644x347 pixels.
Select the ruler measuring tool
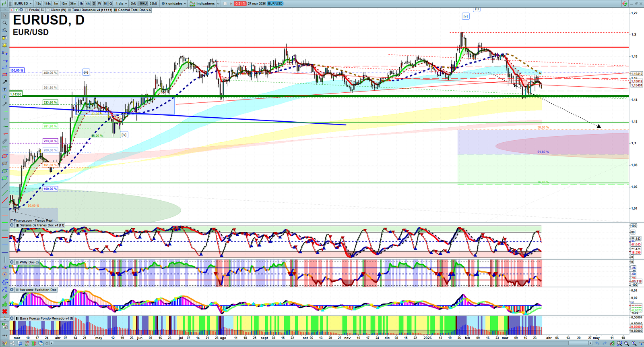pos(5,141)
